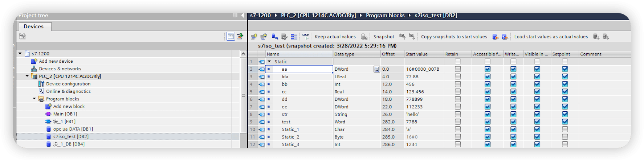Open Main [OB1] block

tap(65, 114)
